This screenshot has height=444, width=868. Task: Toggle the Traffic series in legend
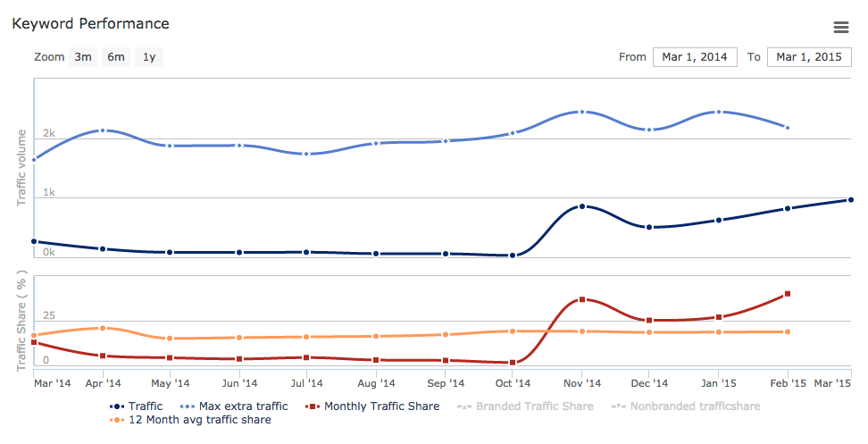tap(138, 406)
